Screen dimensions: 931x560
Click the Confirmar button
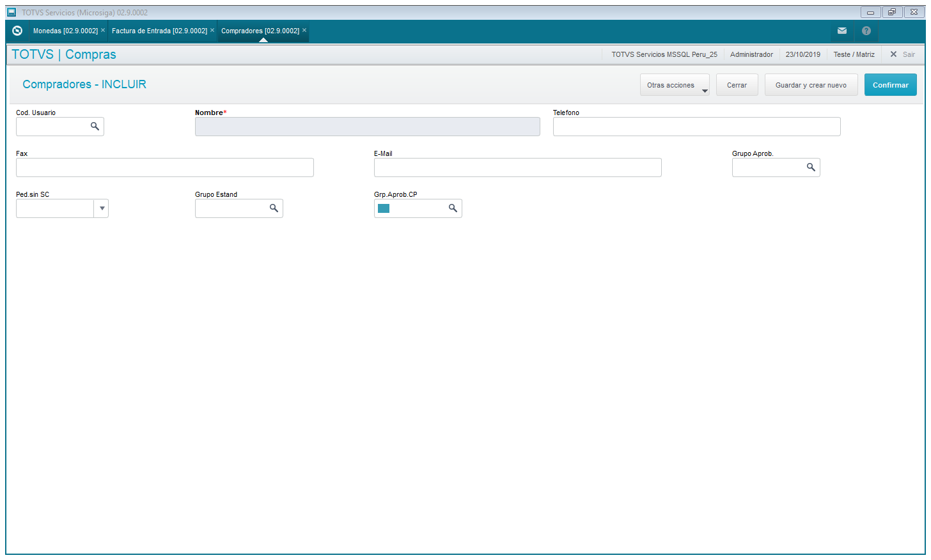[x=890, y=85]
